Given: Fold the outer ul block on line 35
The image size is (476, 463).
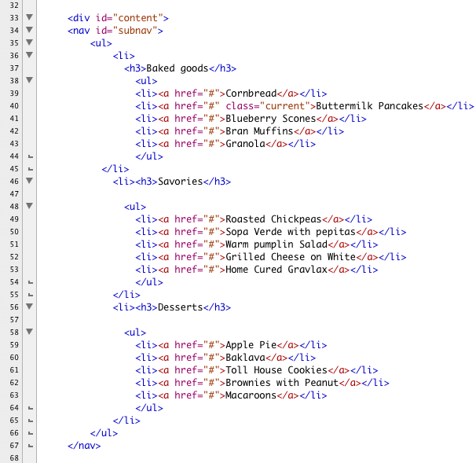Looking at the screenshot, I should click(x=29, y=43).
